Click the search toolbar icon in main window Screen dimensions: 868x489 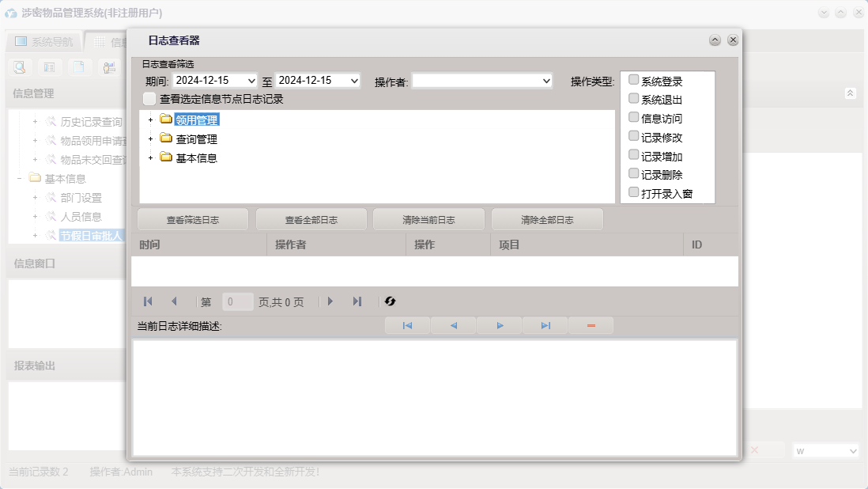[x=20, y=67]
